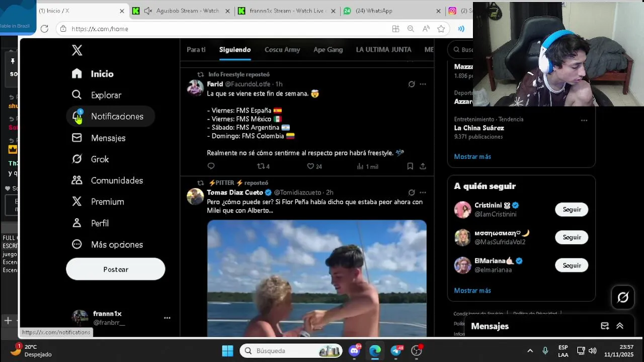This screenshot has width=644, height=362.
Task: Repost Farid's FMS post
Action: pyautogui.click(x=263, y=166)
